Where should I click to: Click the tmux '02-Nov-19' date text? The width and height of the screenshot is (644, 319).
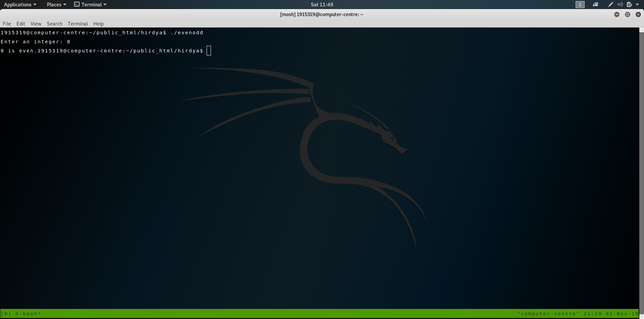tap(622, 314)
